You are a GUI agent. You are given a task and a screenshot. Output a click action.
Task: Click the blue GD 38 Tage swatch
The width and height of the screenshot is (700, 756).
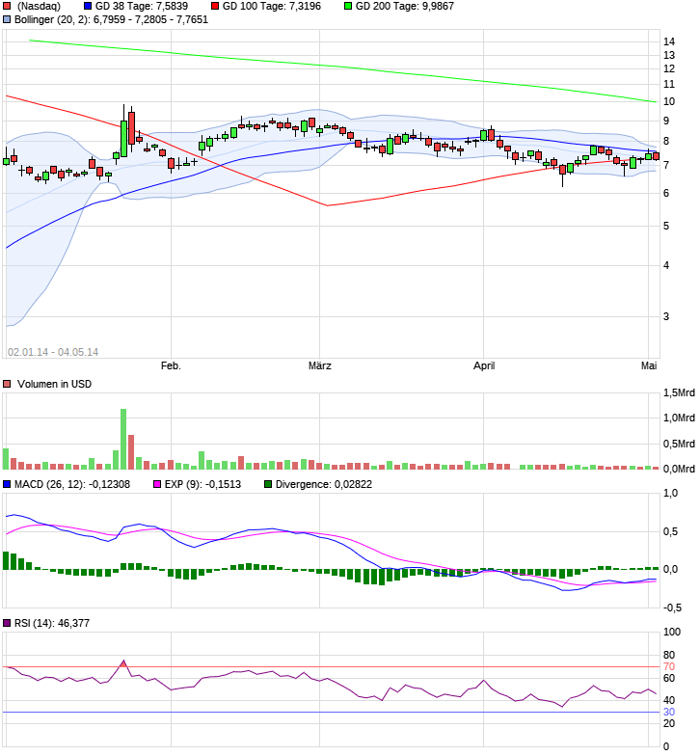point(87,6)
